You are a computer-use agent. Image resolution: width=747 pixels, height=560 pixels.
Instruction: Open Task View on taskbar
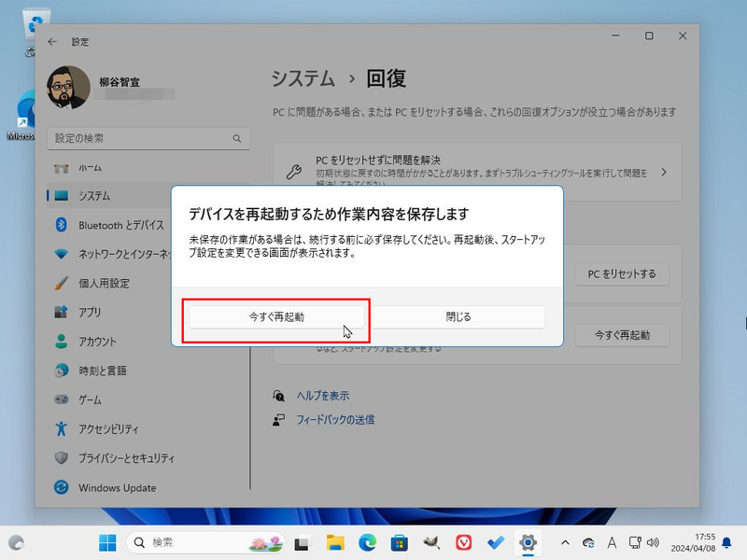[x=302, y=543]
